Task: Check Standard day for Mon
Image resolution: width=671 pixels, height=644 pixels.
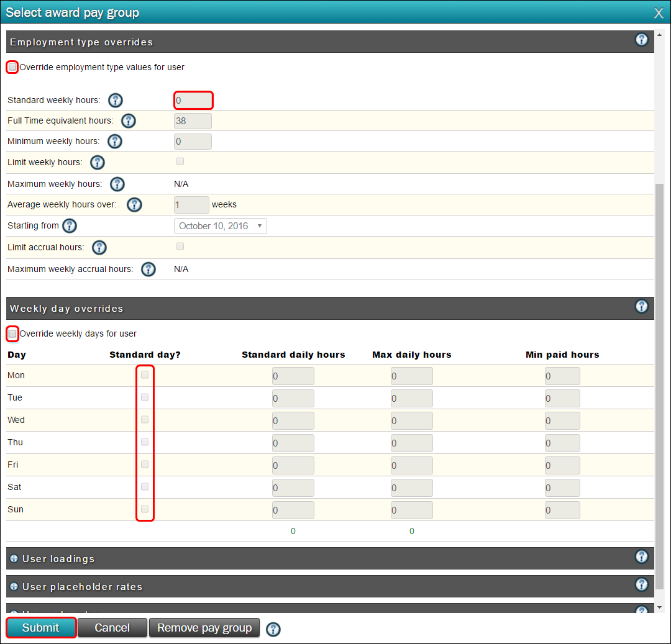Action: (x=145, y=375)
